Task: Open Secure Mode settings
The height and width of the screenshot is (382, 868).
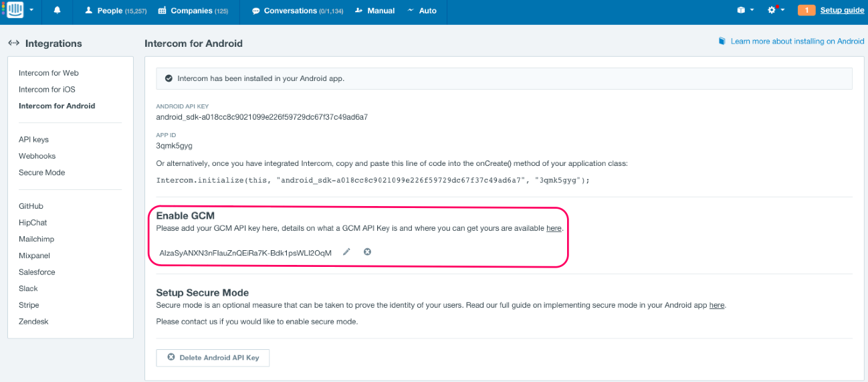Action: [x=42, y=173]
